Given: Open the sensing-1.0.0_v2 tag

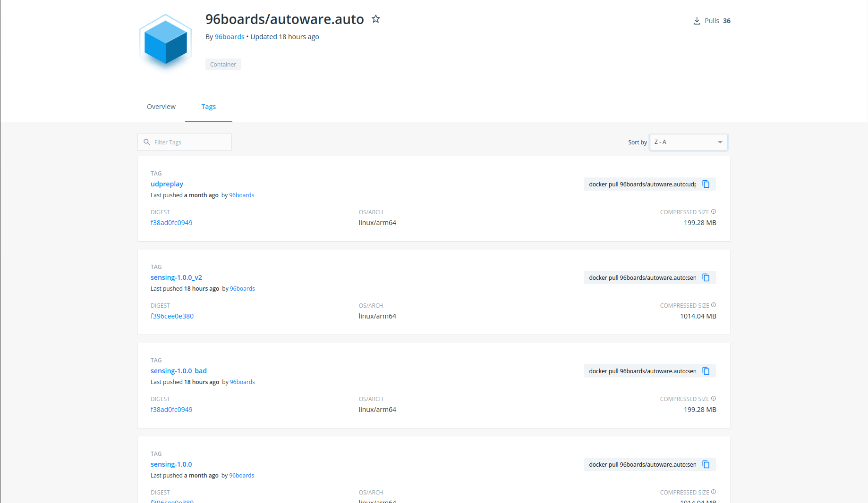Looking at the screenshot, I should [x=176, y=277].
